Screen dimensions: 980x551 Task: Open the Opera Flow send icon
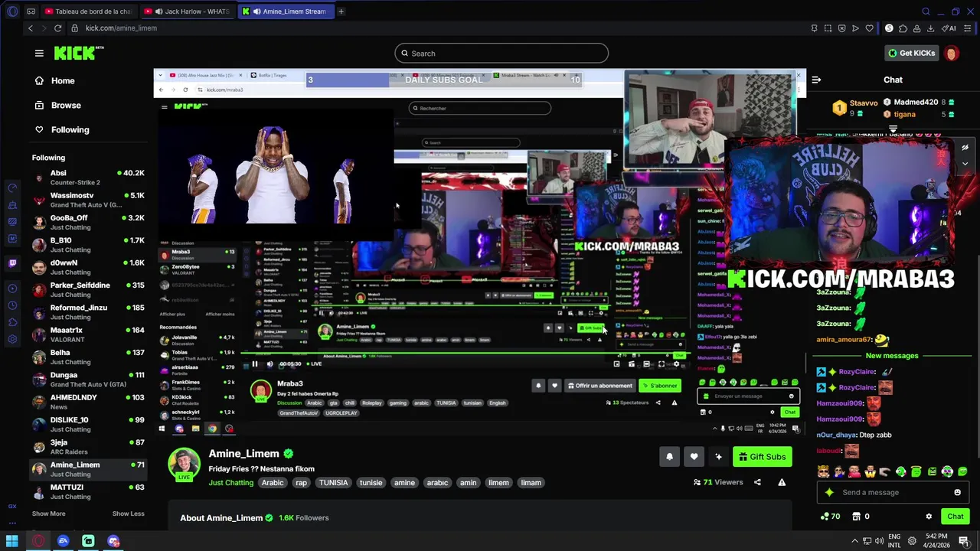pos(855,28)
